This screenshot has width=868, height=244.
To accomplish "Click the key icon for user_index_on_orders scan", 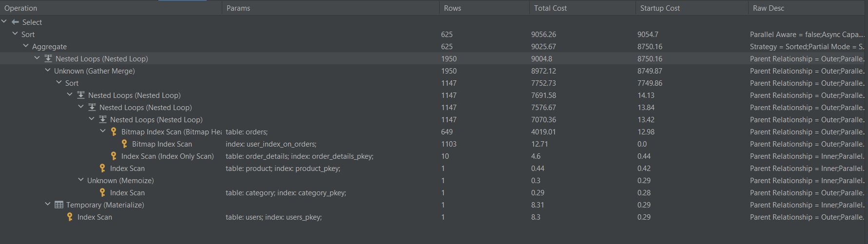I will pyautogui.click(x=124, y=144).
